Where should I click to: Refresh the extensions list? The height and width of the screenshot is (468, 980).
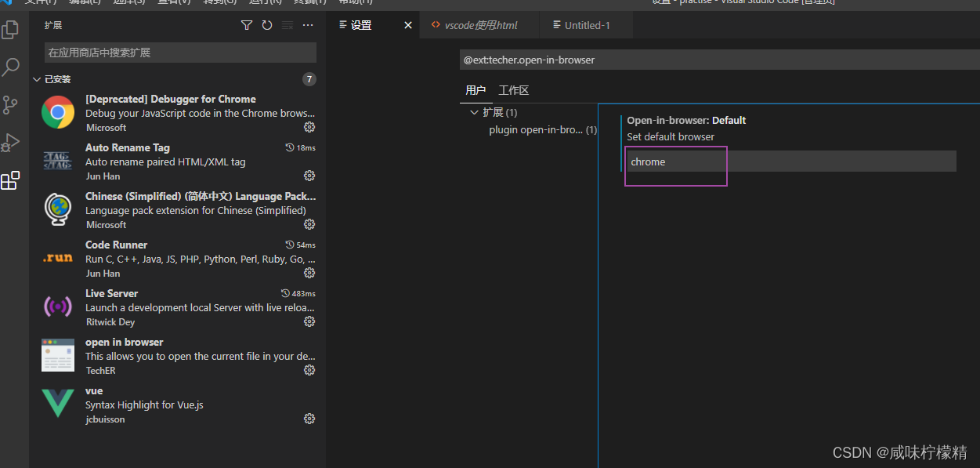click(267, 25)
